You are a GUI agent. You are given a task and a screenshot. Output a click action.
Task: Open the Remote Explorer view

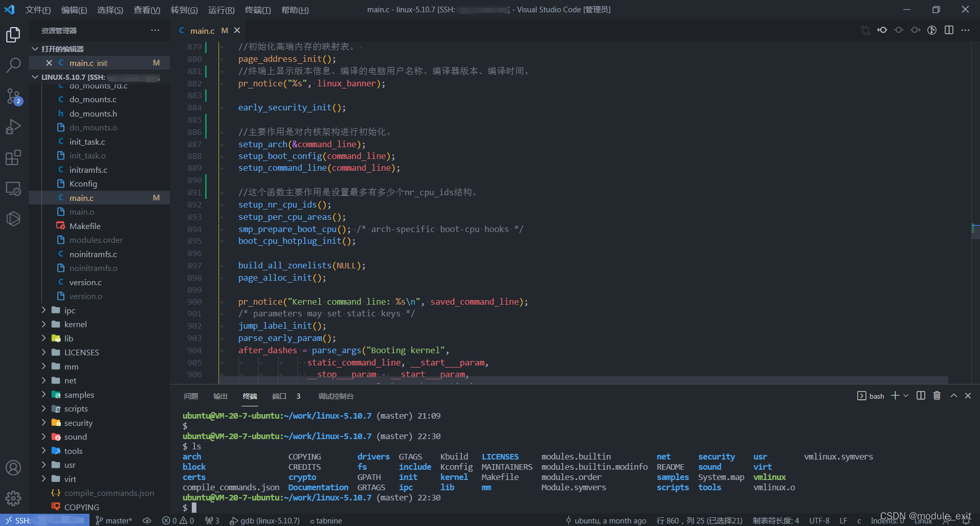tap(13, 188)
